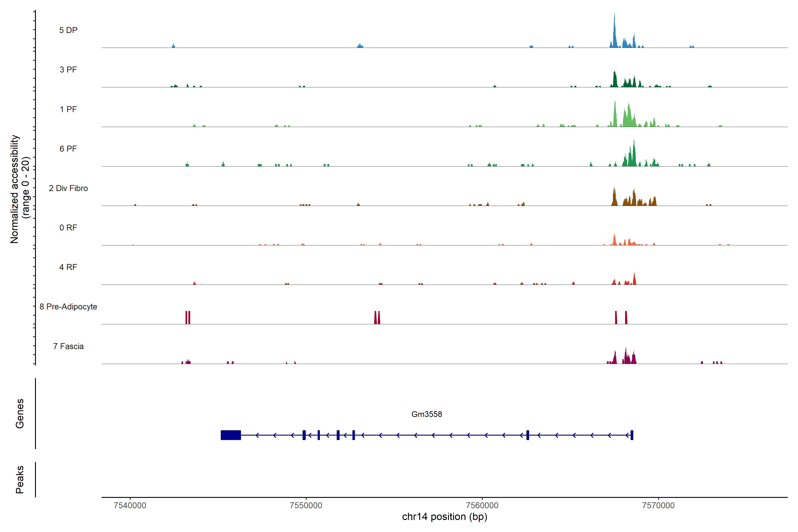Select the 2 Div Fibro label
The height and width of the screenshot is (532, 798).
(68, 188)
